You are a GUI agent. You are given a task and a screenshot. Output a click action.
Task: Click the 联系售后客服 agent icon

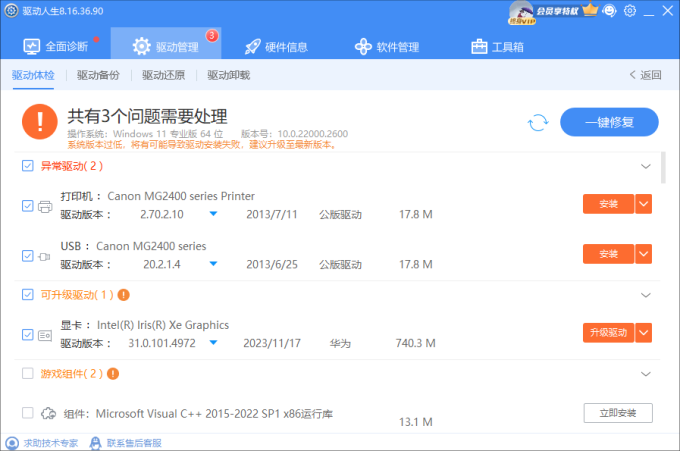95,443
